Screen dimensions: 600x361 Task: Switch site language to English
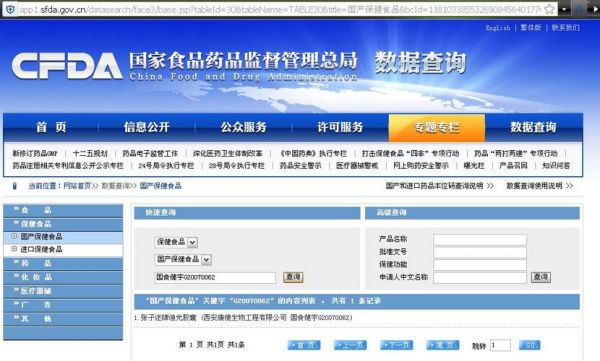pos(497,28)
